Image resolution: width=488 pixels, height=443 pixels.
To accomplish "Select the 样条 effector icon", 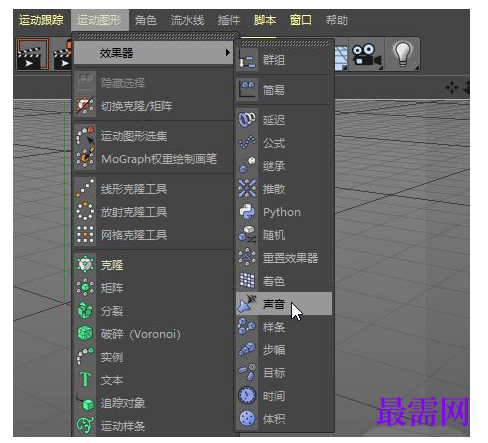I will tap(247, 327).
